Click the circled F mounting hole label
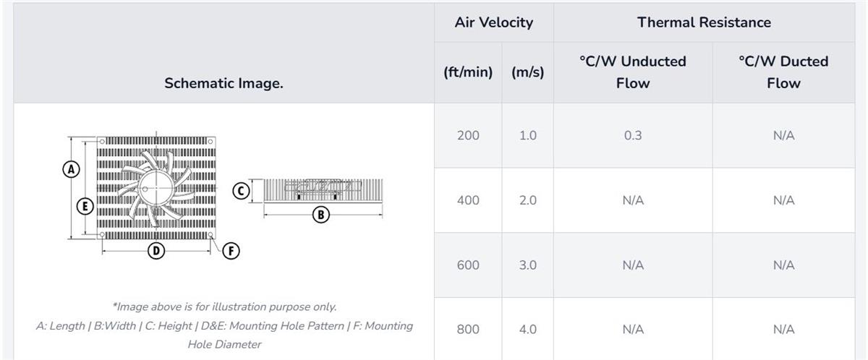Viewport: 868px width, 360px height. [231, 251]
